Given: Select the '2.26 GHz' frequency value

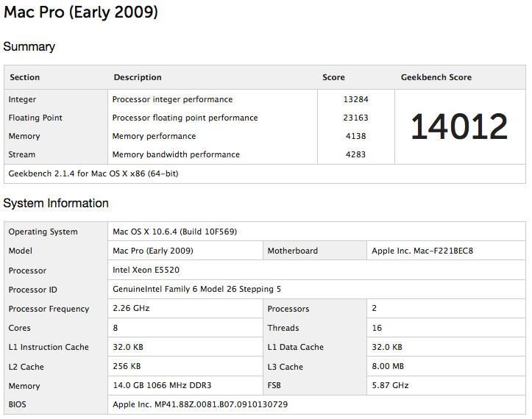Looking at the screenshot, I should point(131,308).
